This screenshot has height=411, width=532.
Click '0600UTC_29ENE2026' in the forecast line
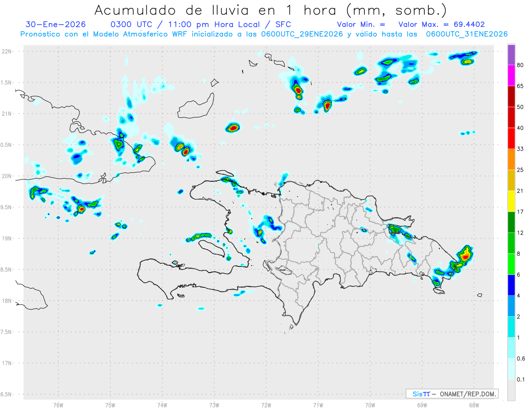click(x=302, y=34)
